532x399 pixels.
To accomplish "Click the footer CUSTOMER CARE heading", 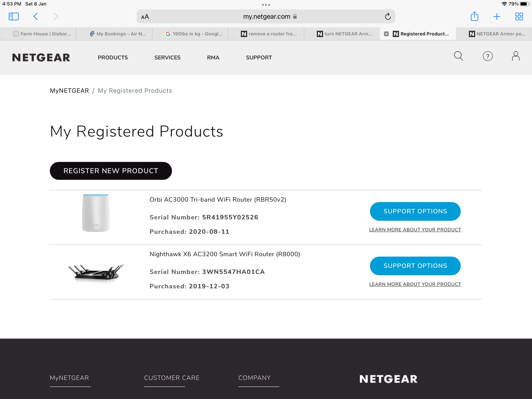I will click(172, 378).
